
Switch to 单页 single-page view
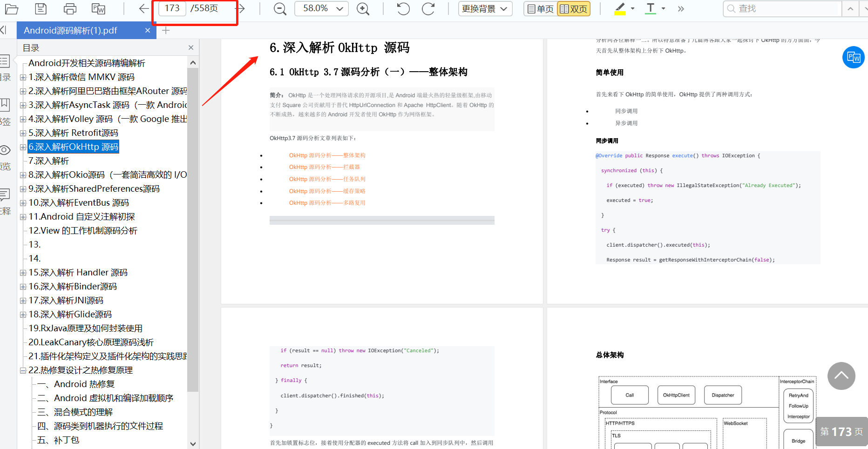[x=540, y=8]
